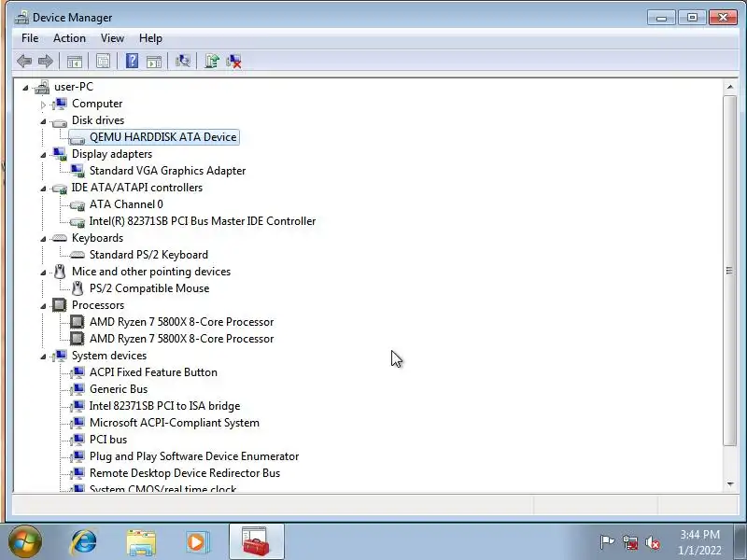
Task: Select ATA Channel 0 entry
Action: (x=126, y=204)
